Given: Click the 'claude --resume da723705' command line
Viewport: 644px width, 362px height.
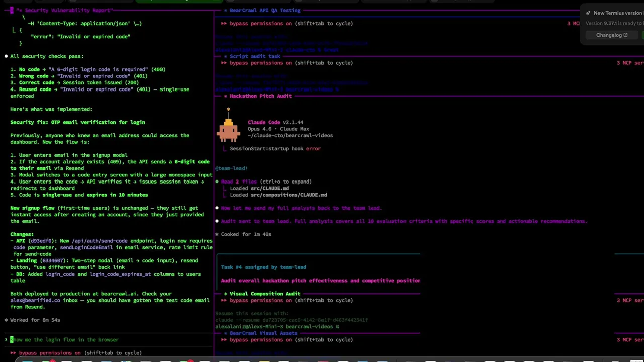Looking at the screenshot, I should coord(291,320).
